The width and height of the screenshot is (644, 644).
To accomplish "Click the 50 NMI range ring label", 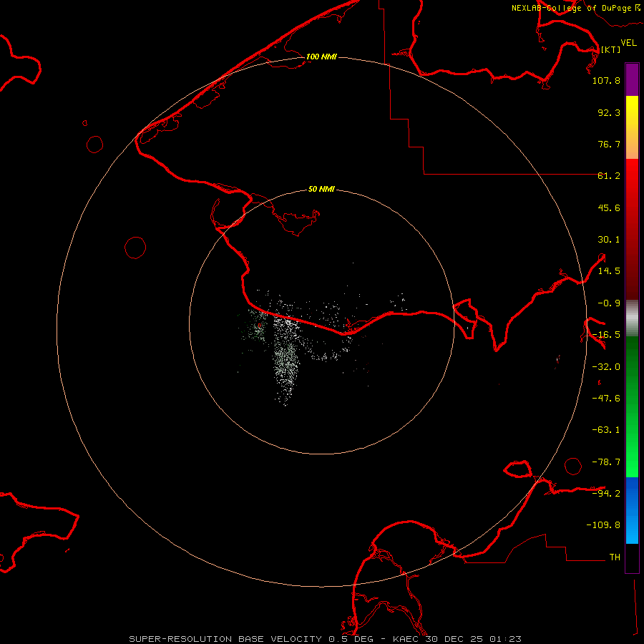I will pos(321,190).
